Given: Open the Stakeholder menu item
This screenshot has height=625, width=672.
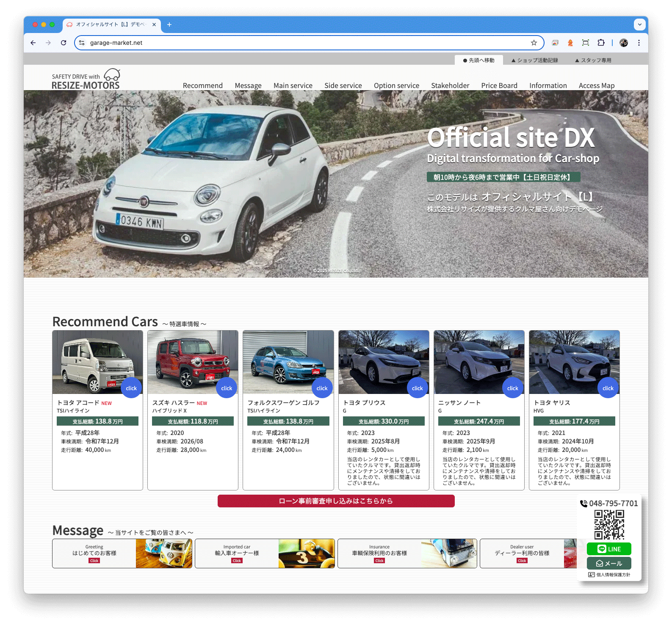Looking at the screenshot, I should pos(450,85).
